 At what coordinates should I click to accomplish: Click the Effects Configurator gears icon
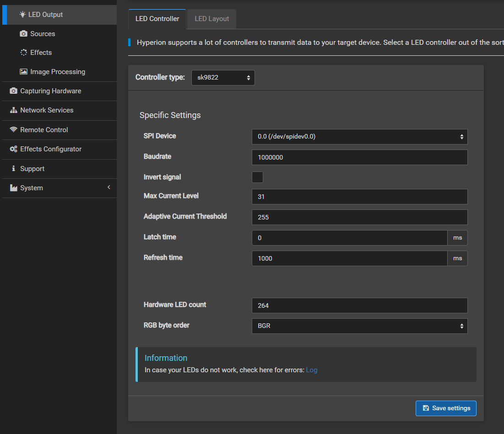tap(13, 149)
